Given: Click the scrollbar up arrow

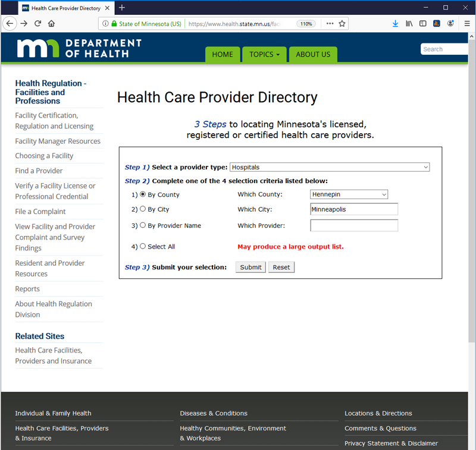Looking at the screenshot, I should 471,36.
